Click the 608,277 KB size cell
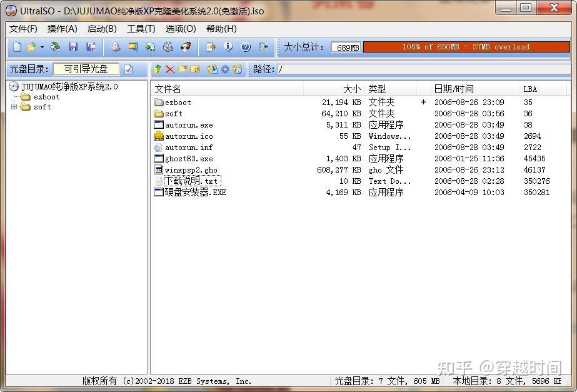 coord(339,169)
